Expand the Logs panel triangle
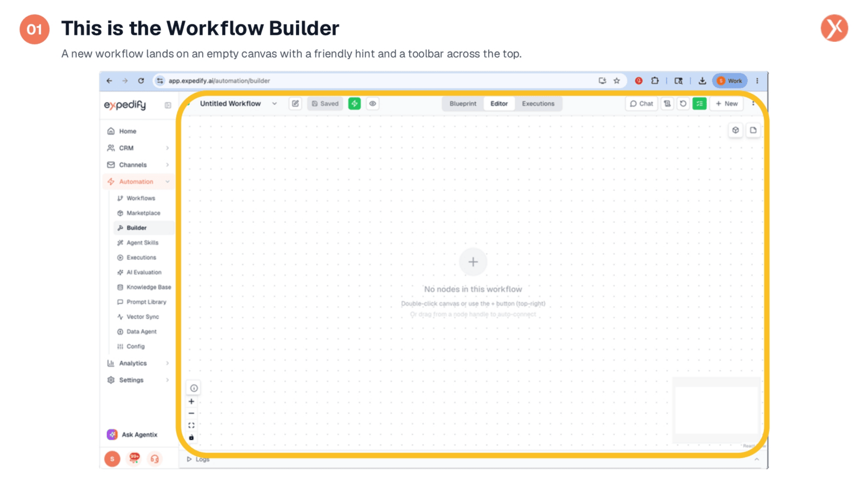The height and width of the screenshot is (488, 868). click(189, 459)
